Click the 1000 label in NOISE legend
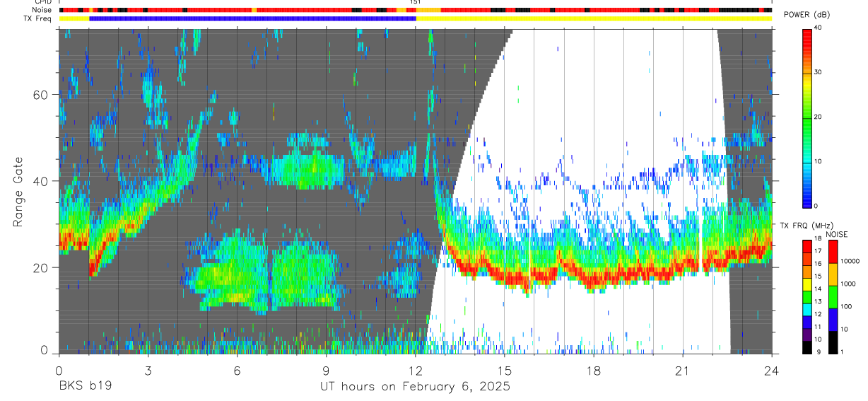The image size is (868, 401). coord(848,284)
